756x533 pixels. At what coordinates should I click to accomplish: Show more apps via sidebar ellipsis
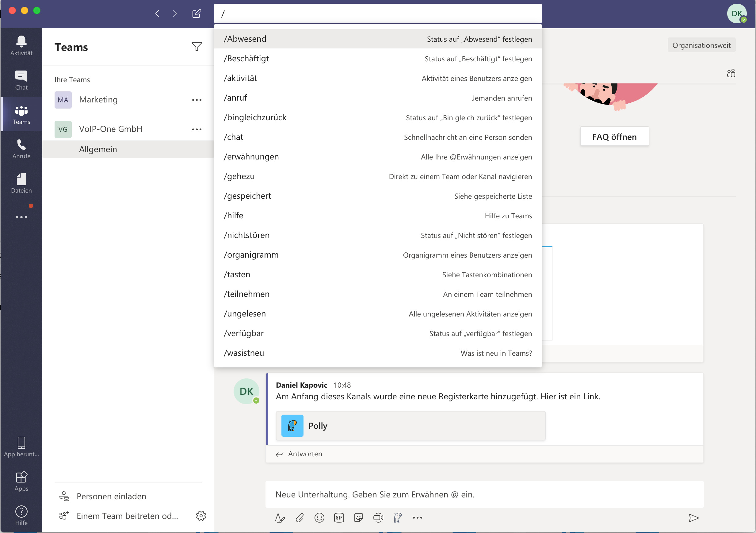tap(21, 217)
